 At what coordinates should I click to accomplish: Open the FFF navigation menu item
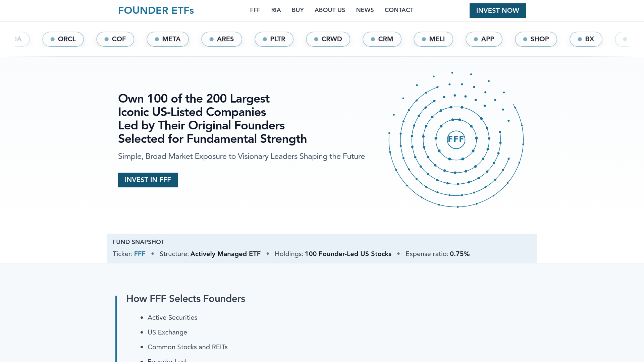255,10
